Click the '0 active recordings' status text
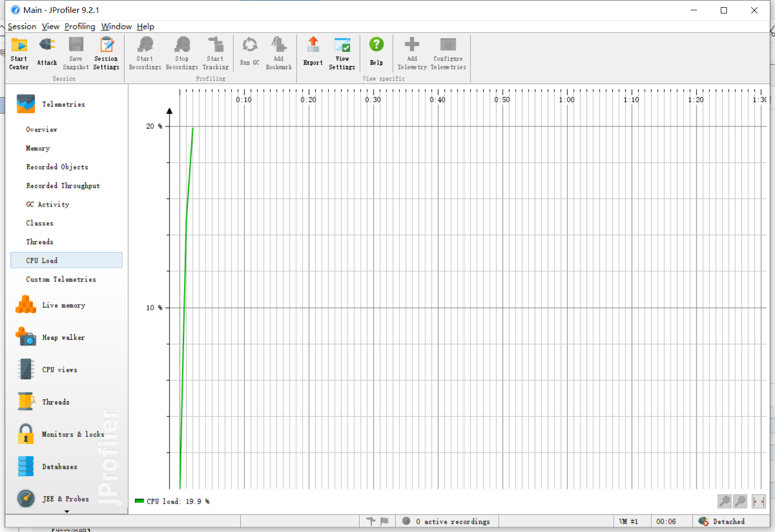775x532 pixels. point(453,522)
